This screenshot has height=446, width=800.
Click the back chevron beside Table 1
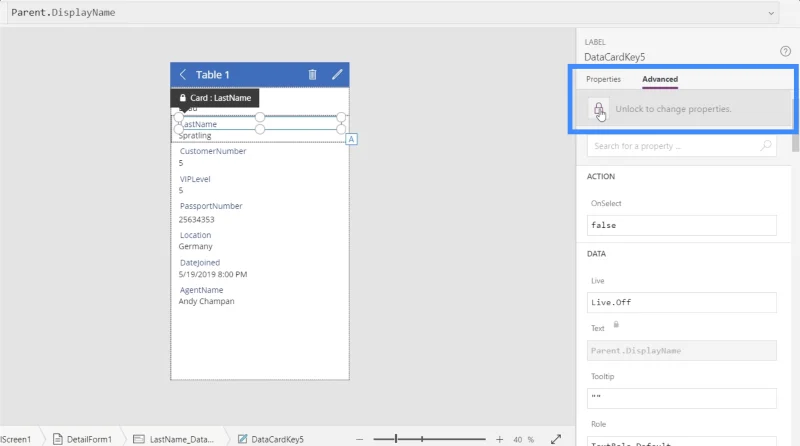point(183,75)
